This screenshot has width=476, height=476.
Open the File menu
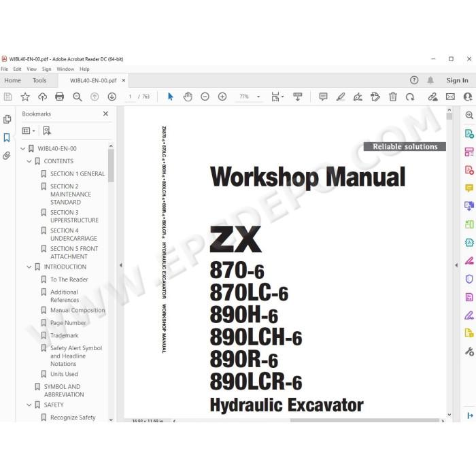tap(5, 69)
